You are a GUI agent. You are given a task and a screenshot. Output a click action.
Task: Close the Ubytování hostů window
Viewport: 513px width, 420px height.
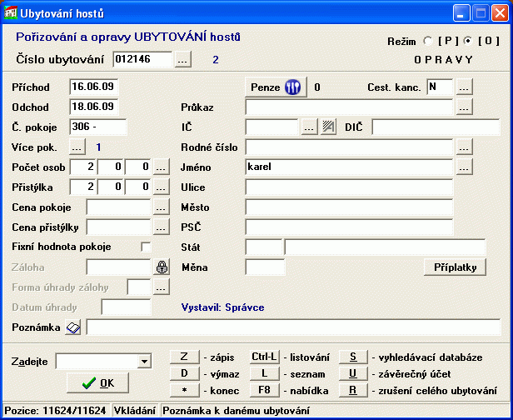coord(501,13)
